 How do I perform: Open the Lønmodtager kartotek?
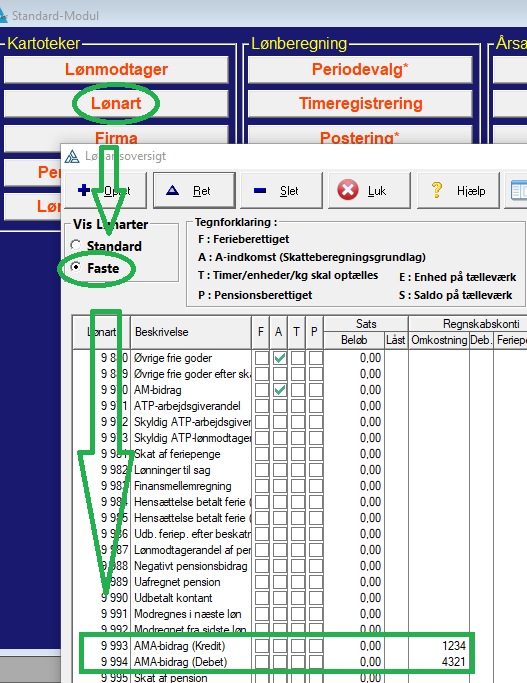point(116,69)
